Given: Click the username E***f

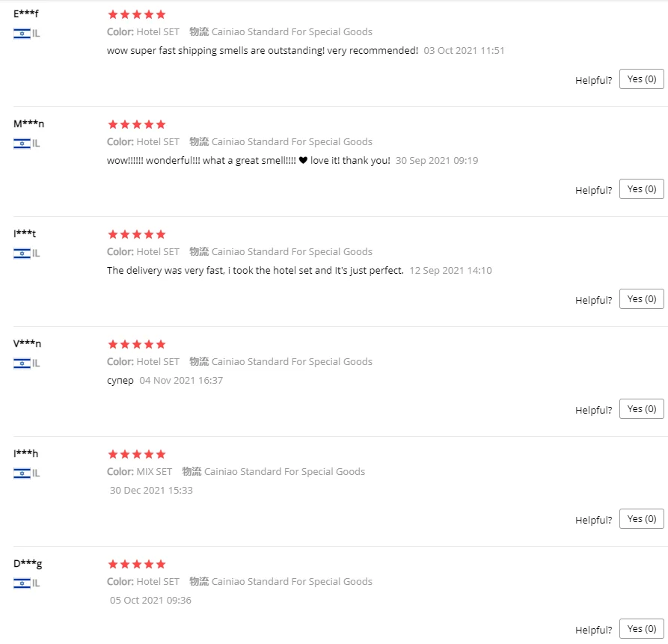Looking at the screenshot, I should point(26,13).
